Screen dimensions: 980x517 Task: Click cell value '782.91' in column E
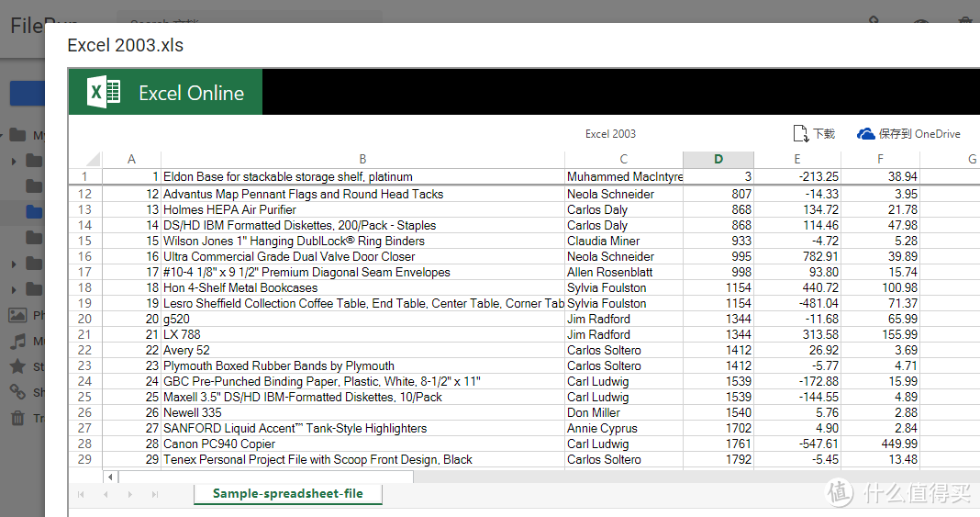pyautogui.click(x=796, y=256)
